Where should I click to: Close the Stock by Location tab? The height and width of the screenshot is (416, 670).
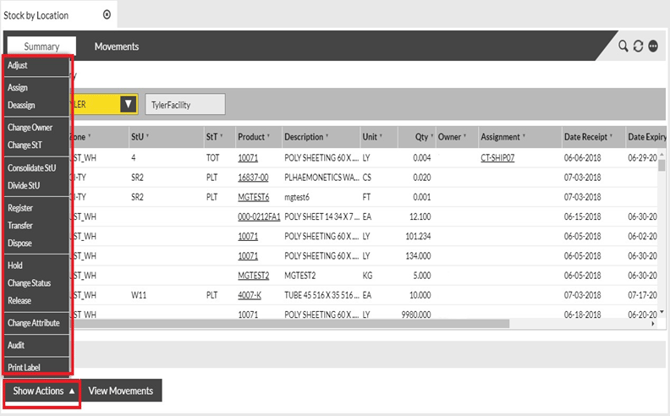(107, 15)
